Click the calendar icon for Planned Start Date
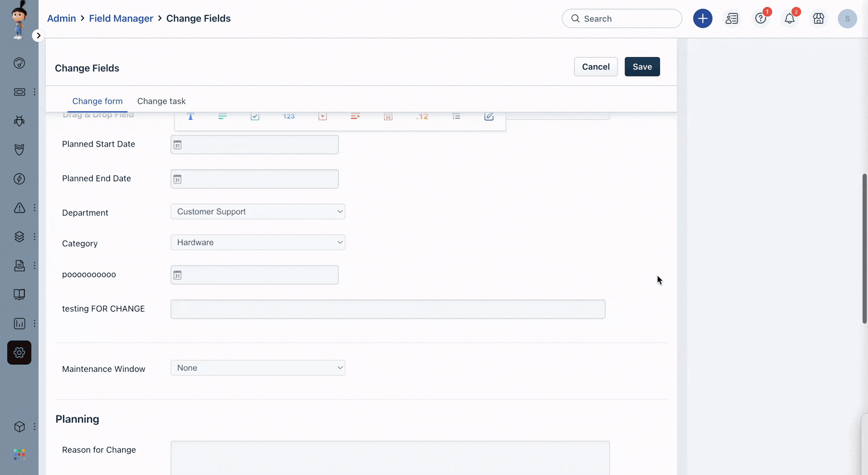 [178, 145]
